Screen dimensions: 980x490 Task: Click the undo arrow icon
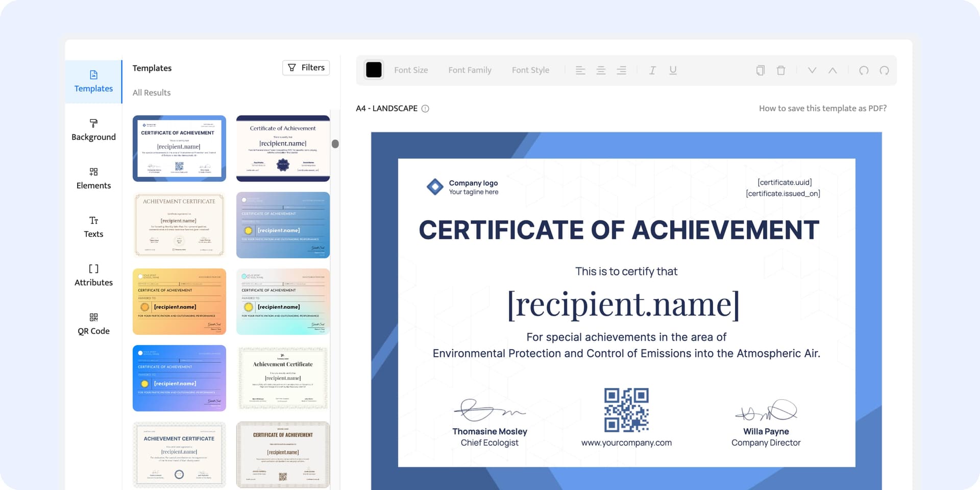pyautogui.click(x=864, y=70)
